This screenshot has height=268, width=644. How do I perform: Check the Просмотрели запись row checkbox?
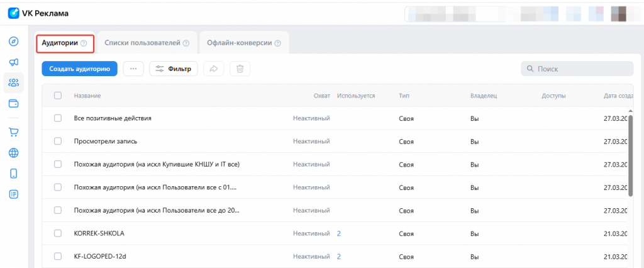(x=58, y=142)
